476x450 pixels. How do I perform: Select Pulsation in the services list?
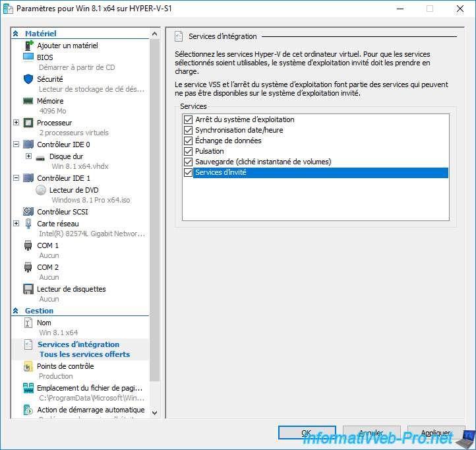[x=209, y=151]
